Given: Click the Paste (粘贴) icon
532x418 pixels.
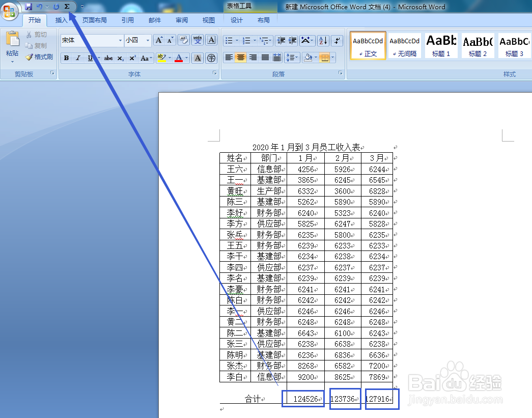Looking at the screenshot, I should pos(12,39).
